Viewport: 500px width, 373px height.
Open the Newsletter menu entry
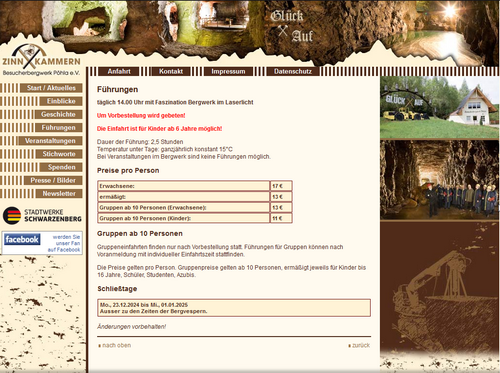click(x=59, y=193)
